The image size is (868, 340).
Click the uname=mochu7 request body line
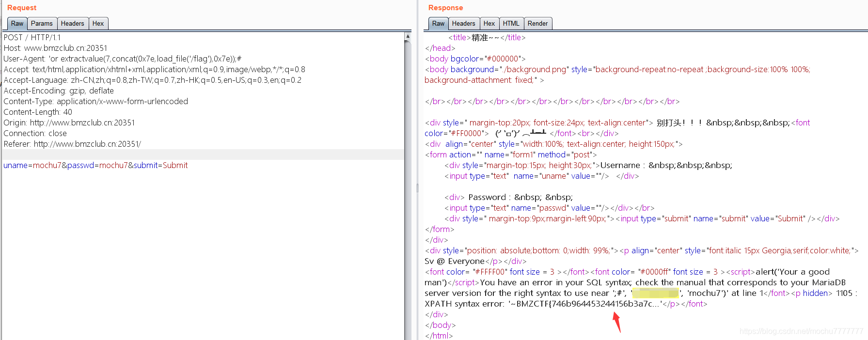pyautogui.click(x=95, y=165)
